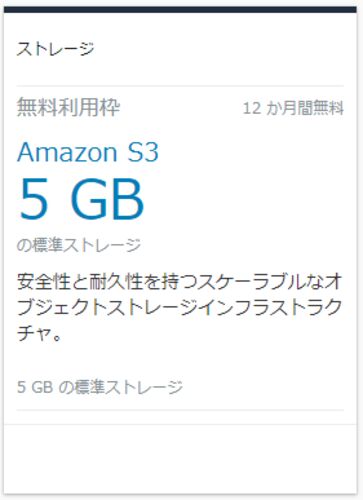Click the 12 か月間無料 badge text
Screen dimensions: 363x500
(x=293, y=108)
